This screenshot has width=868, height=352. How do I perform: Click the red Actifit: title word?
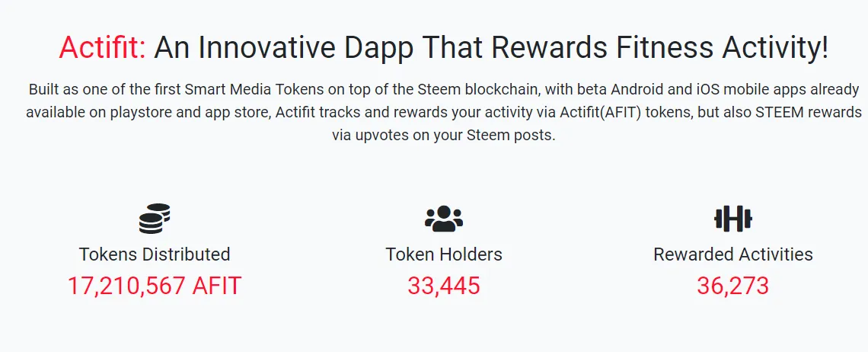(x=103, y=48)
